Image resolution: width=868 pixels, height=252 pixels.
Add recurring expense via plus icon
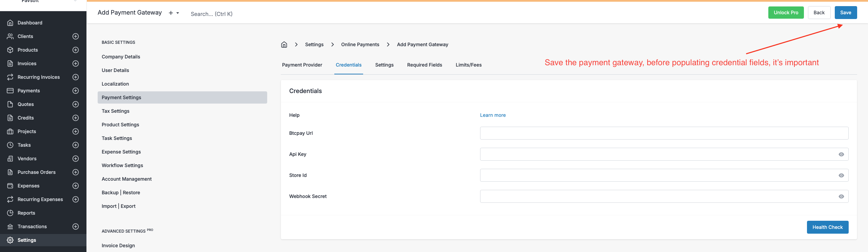76,199
